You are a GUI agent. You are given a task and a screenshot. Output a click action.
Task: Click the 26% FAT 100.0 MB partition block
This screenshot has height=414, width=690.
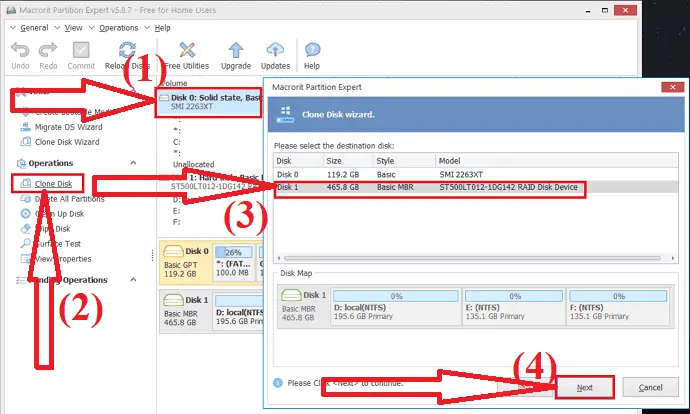(234, 263)
